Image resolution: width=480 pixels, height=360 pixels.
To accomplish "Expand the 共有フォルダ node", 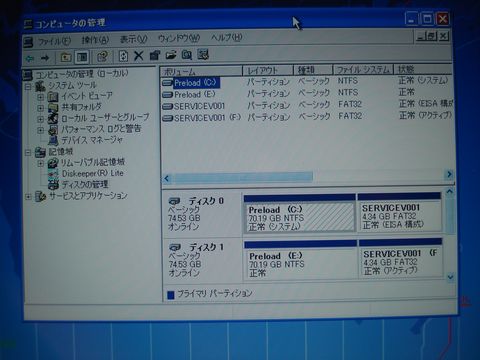I will click(41, 108).
